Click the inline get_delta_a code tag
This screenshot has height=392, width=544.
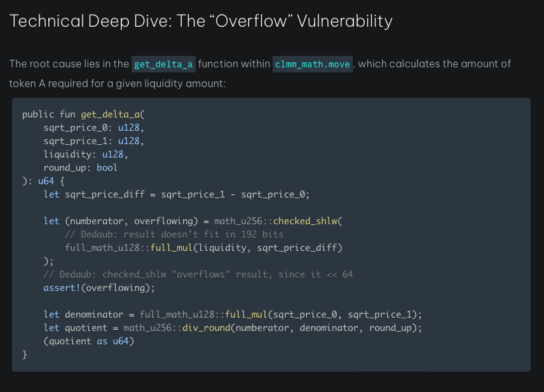(x=163, y=64)
